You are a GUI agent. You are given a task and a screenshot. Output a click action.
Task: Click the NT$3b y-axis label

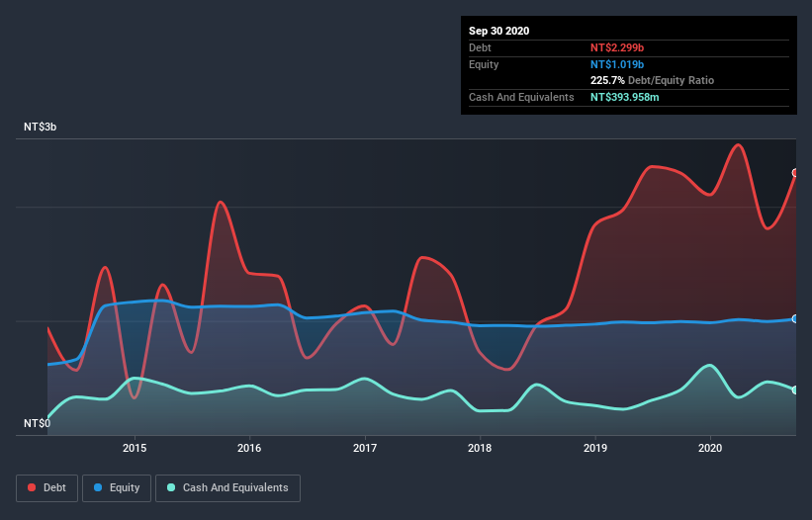point(40,128)
